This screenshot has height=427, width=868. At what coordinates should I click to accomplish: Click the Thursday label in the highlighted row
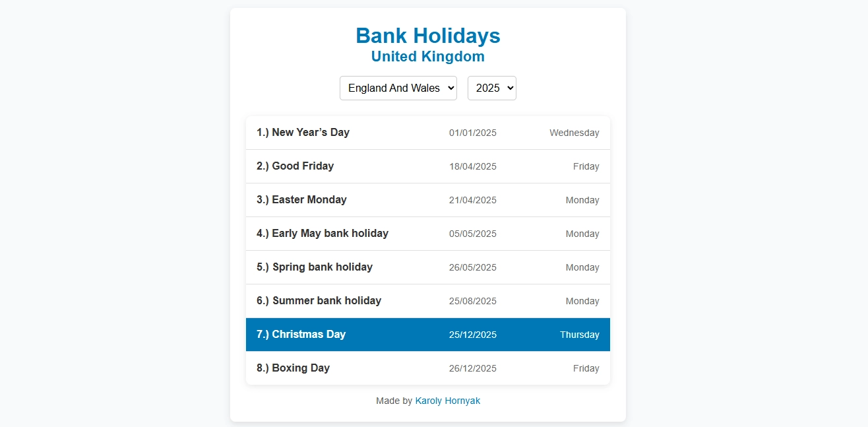click(579, 335)
